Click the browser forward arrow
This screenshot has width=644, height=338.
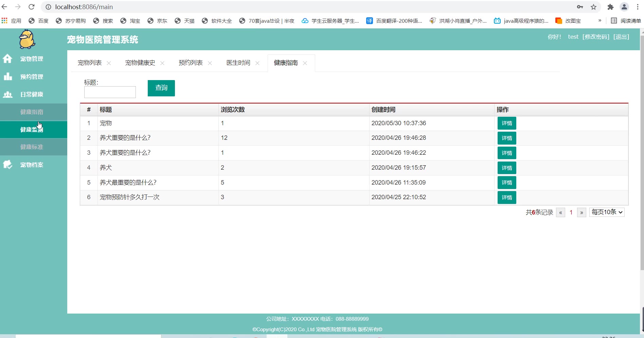18,7
